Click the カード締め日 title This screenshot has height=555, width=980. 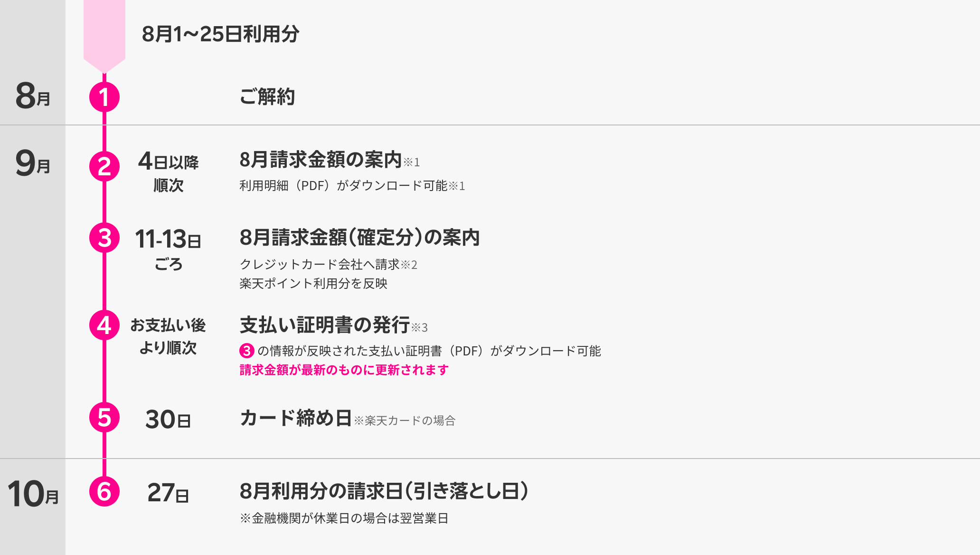click(295, 418)
